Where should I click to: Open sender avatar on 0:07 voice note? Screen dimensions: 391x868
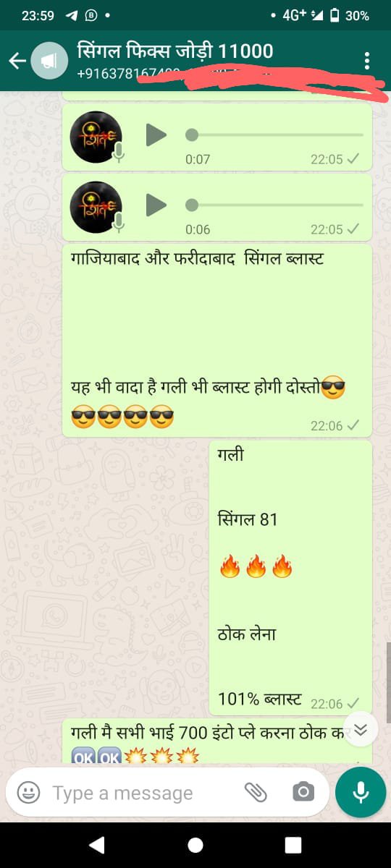[96, 137]
